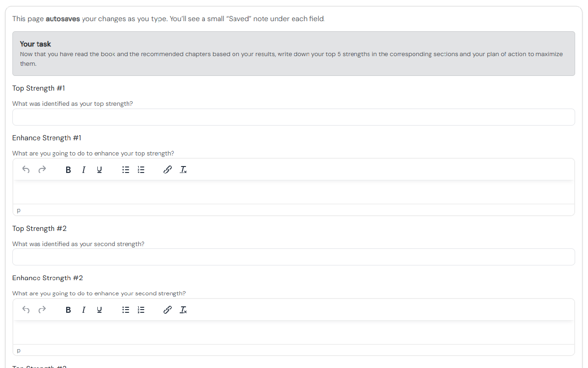Click into Enhance Strength #2 text area

[294, 332]
